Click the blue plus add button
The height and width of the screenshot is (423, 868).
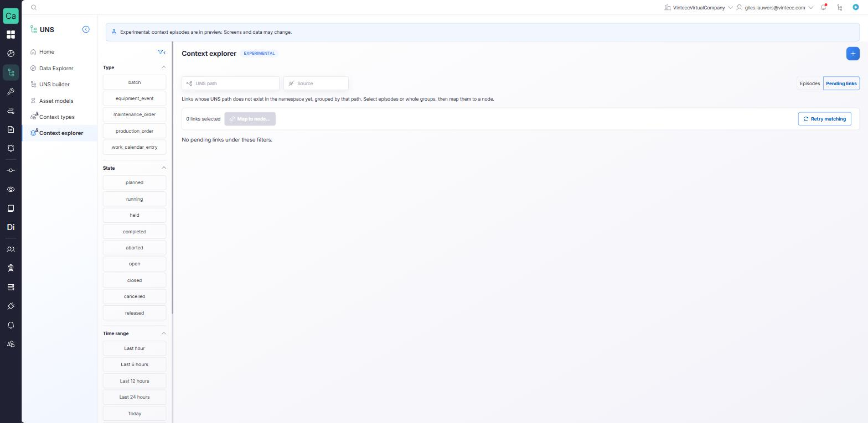coord(853,54)
